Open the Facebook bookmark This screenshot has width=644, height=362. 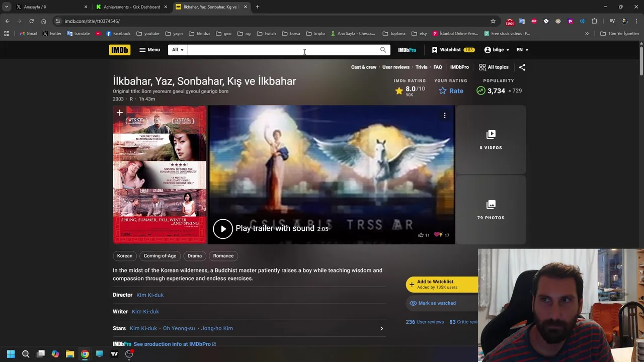point(118,34)
